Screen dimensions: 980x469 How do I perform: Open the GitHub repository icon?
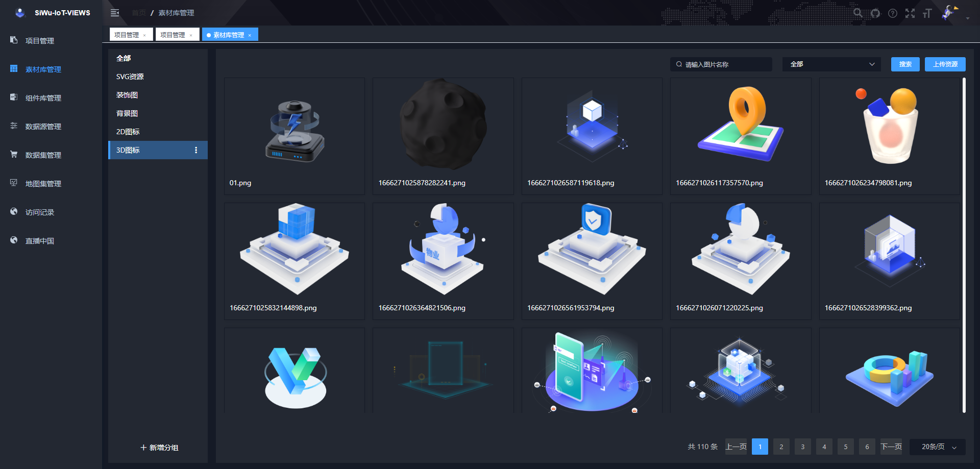point(875,13)
